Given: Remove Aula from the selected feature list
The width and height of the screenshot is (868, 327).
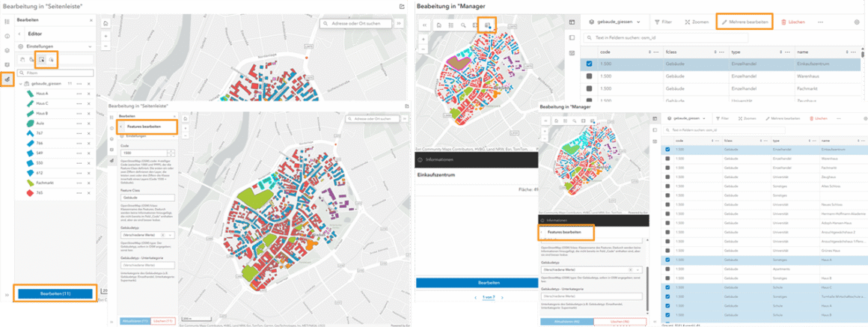Looking at the screenshot, I should click(88, 123).
